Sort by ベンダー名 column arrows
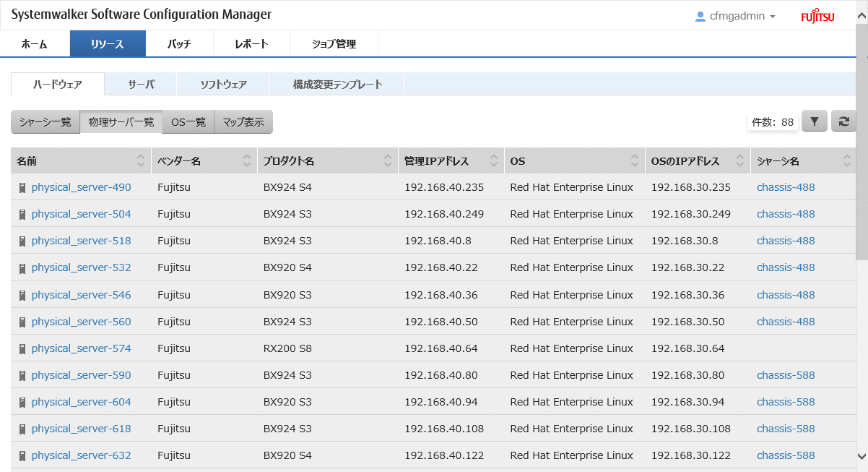 (247, 160)
